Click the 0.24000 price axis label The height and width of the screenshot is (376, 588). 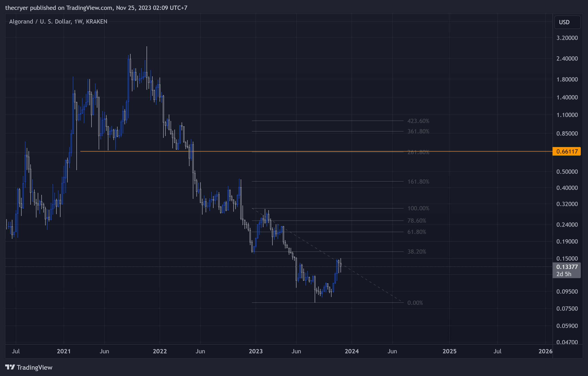[567, 225]
